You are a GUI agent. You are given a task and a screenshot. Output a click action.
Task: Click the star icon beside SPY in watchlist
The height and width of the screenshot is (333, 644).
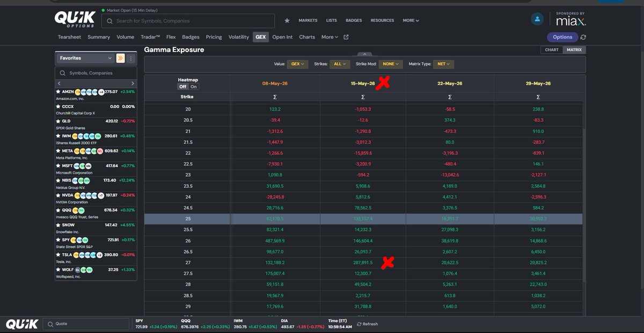(58, 240)
